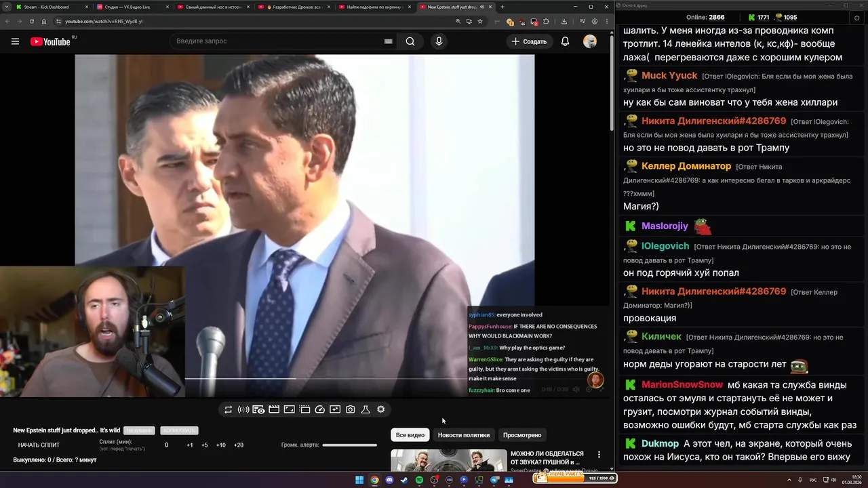The image size is (868, 488).
Task: Select the Новости политики chip
Action: click(464, 435)
